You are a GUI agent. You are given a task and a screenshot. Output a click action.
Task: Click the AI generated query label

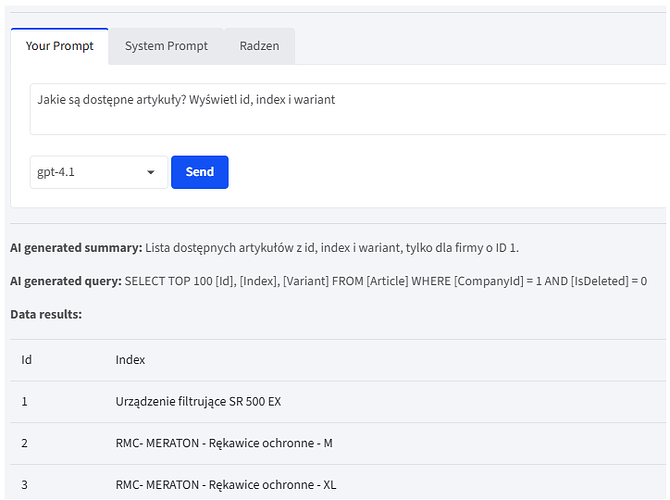[65, 281]
